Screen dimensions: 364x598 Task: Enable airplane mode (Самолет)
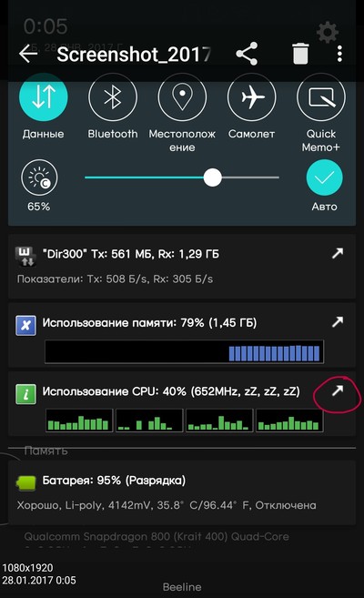251,97
